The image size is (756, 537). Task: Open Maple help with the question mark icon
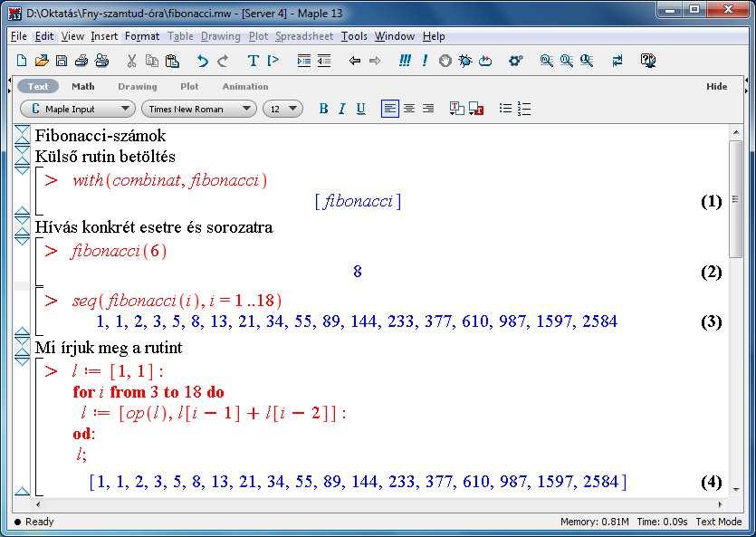point(647,61)
